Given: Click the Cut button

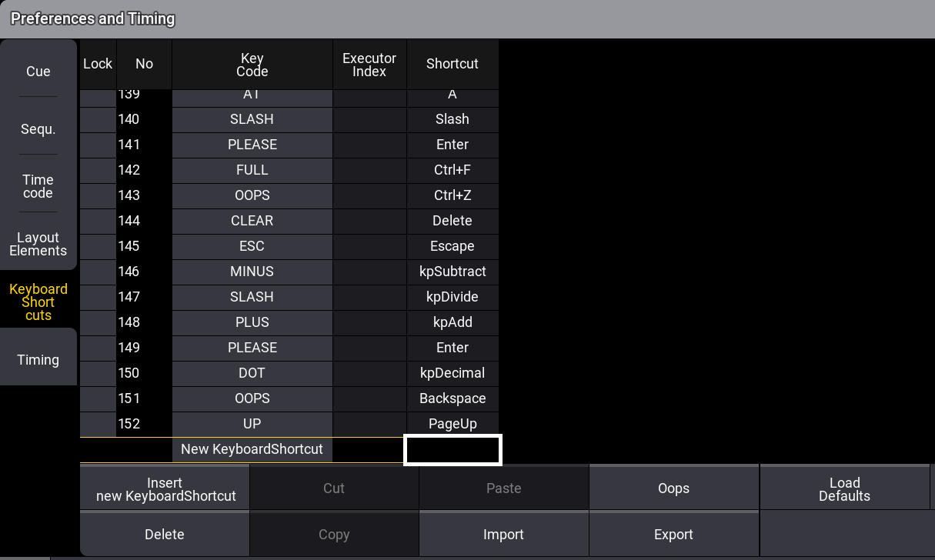Looking at the screenshot, I should pyautogui.click(x=334, y=488).
